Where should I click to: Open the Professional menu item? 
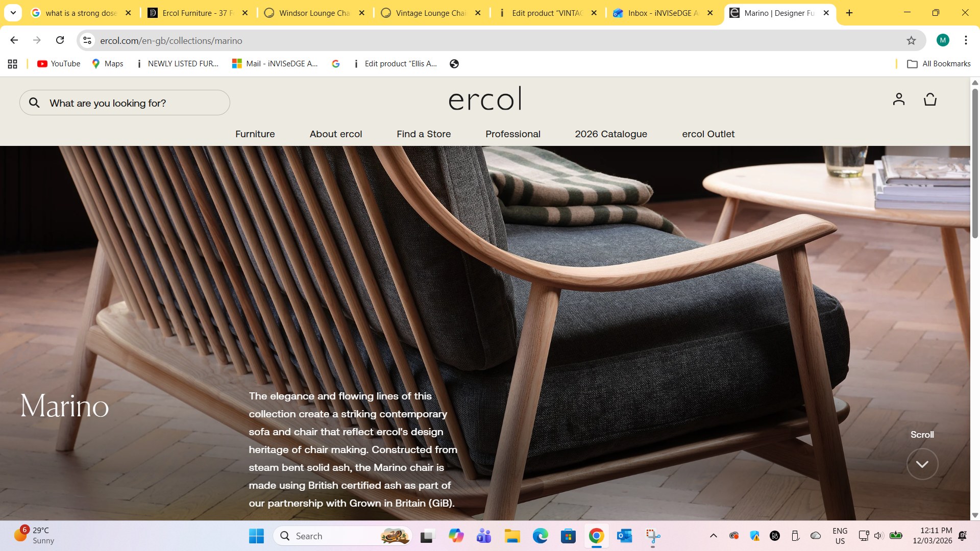(513, 134)
